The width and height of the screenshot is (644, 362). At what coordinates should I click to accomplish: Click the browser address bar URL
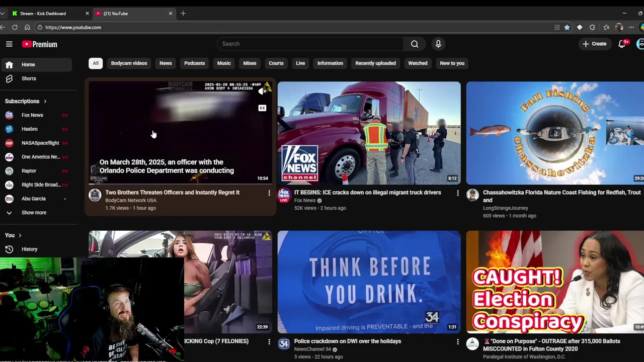click(73, 27)
